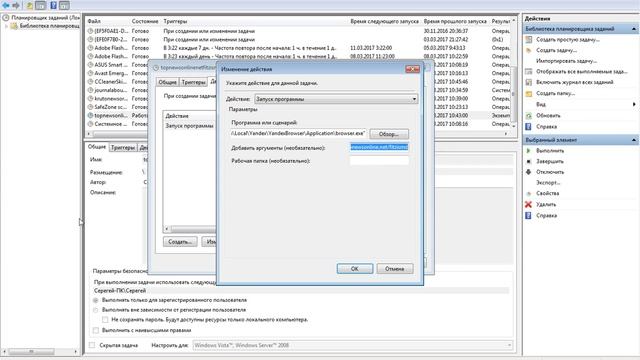Open the Действие dropdown (Запуск программы)
Viewport: 640px width, 360px height.
(336, 99)
